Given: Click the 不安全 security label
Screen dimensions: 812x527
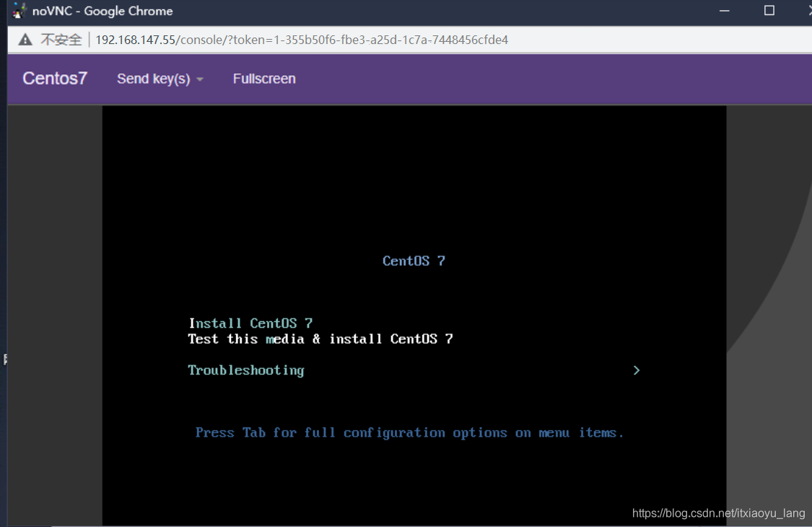Looking at the screenshot, I should pyautogui.click(x=61, y=40).
